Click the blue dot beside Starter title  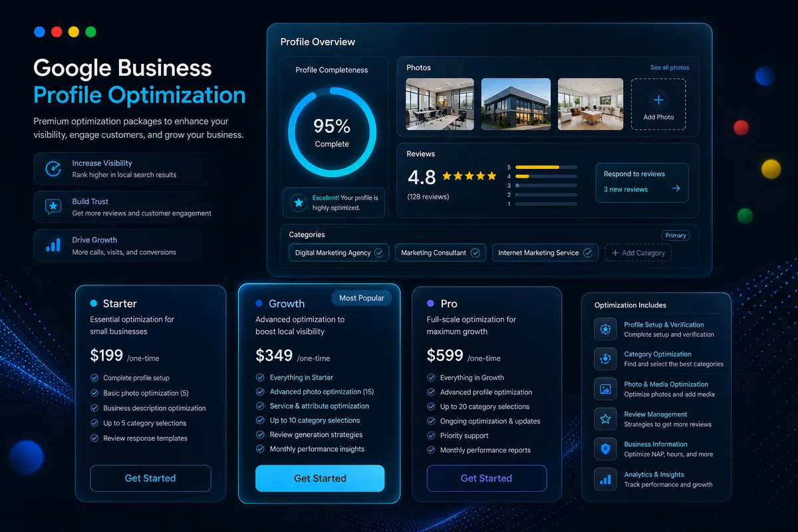click(94, 303)
